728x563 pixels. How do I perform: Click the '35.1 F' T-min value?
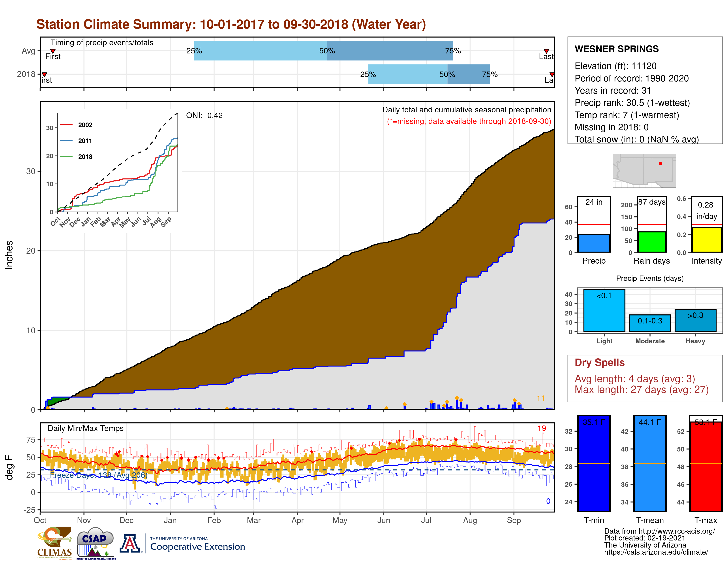point(594,422)
